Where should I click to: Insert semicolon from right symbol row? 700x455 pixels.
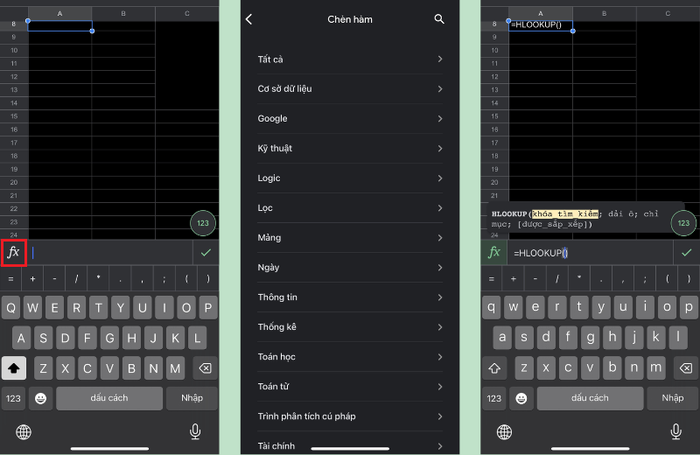[645, 279]
